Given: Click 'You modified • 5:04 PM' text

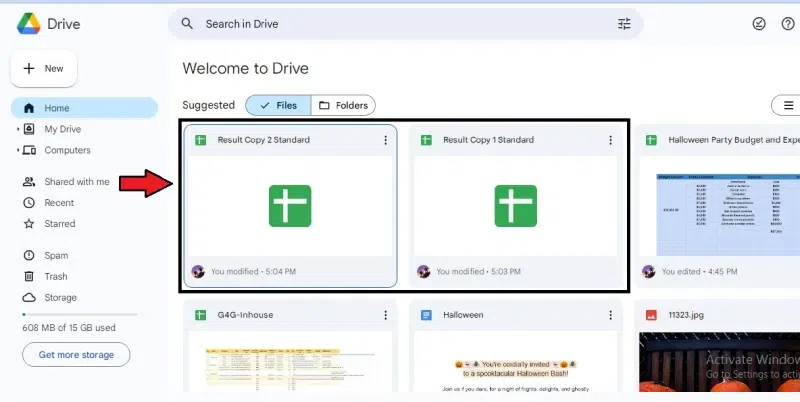Looking at the screenshot, I should point(254,271).
